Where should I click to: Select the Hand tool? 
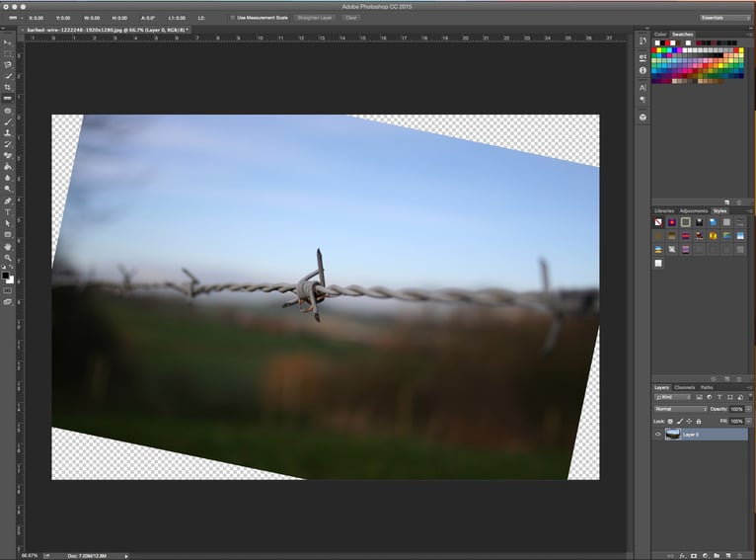pyautogui.click(x=8, y=247)
